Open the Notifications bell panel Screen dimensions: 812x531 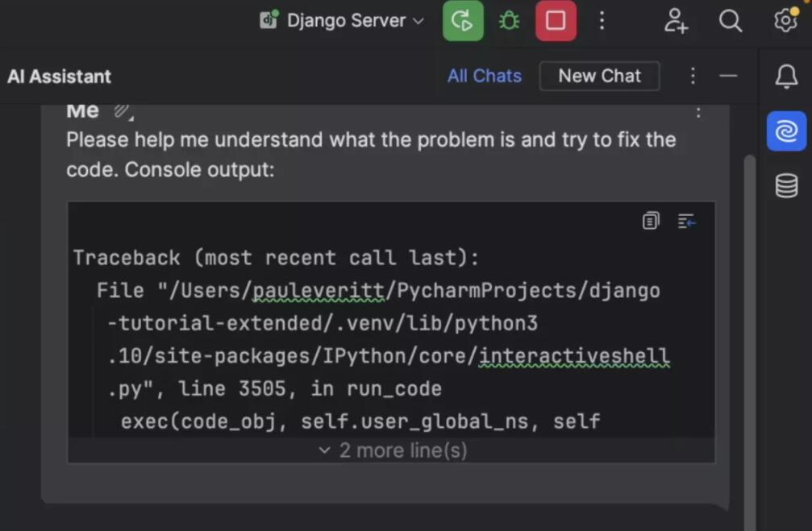(x=786, y=77)
